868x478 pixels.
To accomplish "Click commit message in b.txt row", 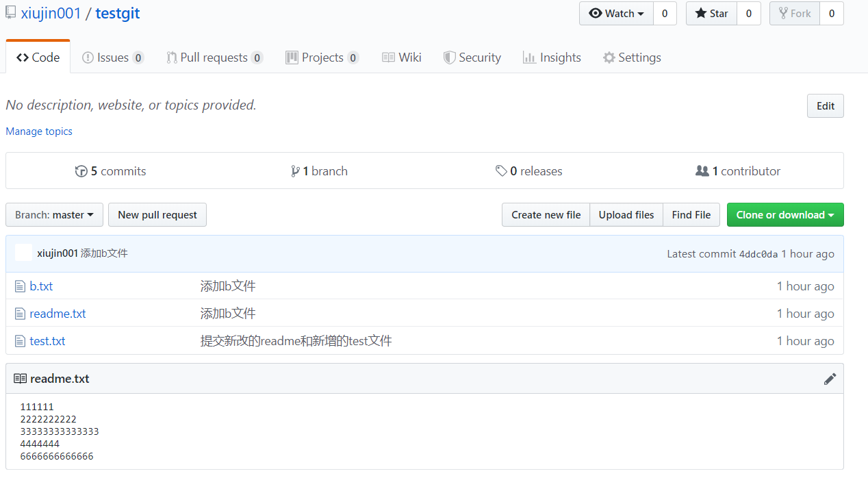I will pyautogui.click(x=228, y=286).
